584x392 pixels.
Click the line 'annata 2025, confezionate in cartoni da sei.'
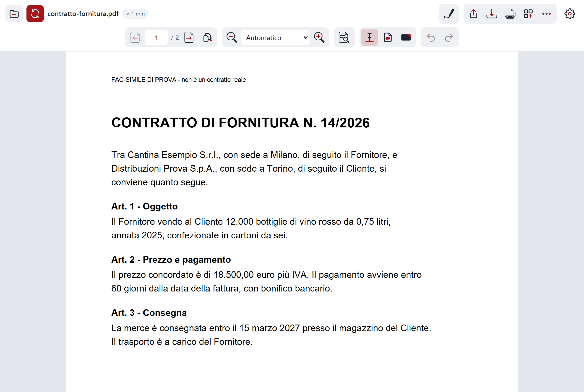(199, 235)
